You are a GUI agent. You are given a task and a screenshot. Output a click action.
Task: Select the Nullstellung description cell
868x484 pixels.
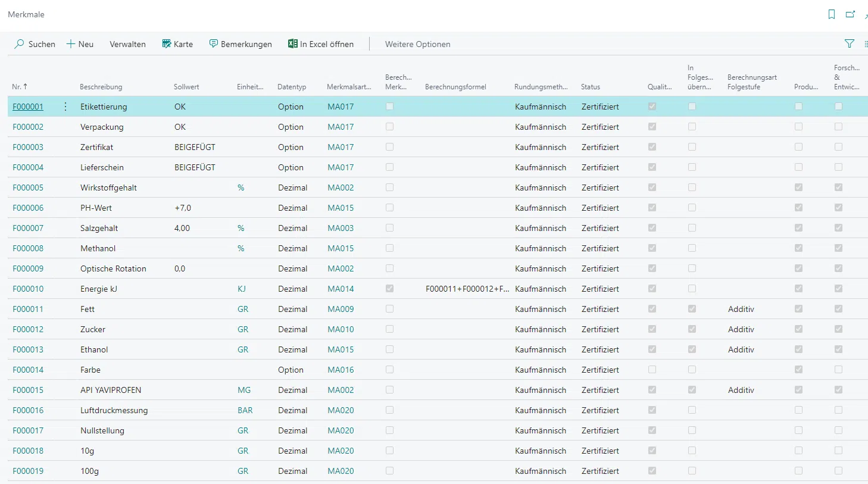coord(102,430)
